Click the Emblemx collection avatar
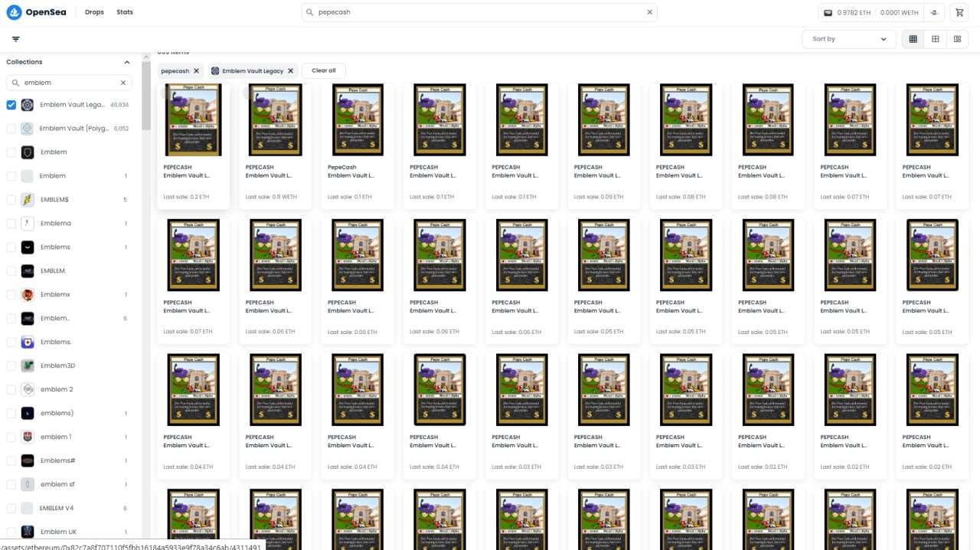Viewport: 980px width, 550px height. [x=27, y=295]
